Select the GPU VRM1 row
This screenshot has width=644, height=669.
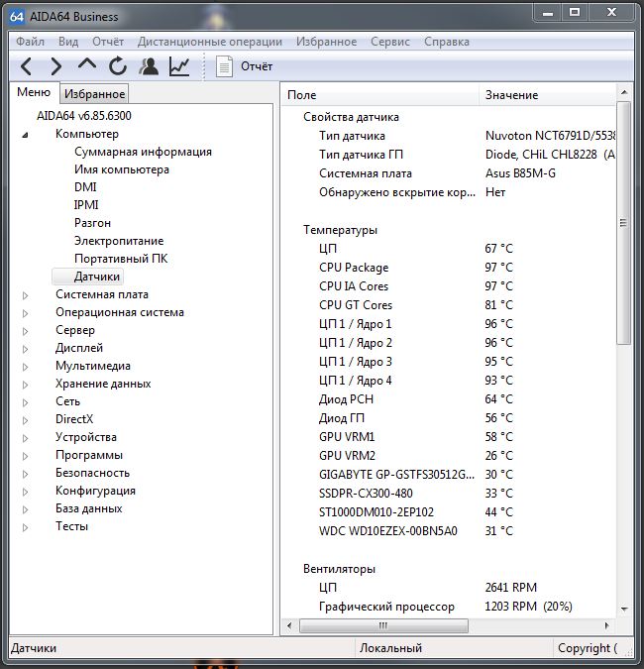pyautogui.click(x=448, y=437)
